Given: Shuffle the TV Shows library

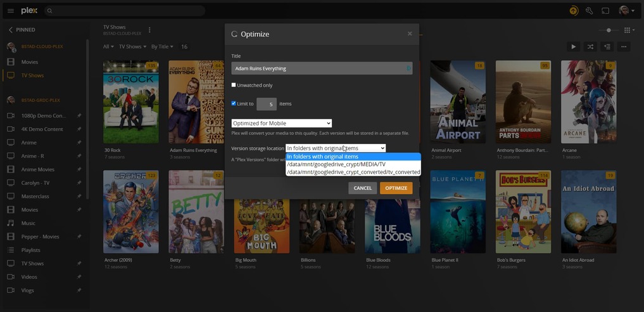Looking at the screenshot, I should click(x=590, y=46).
